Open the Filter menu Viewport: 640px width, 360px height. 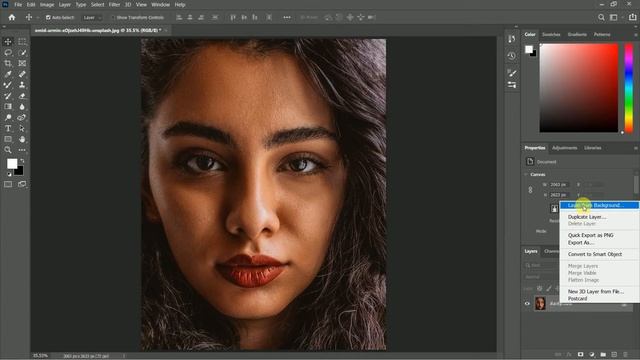point(114,5)
